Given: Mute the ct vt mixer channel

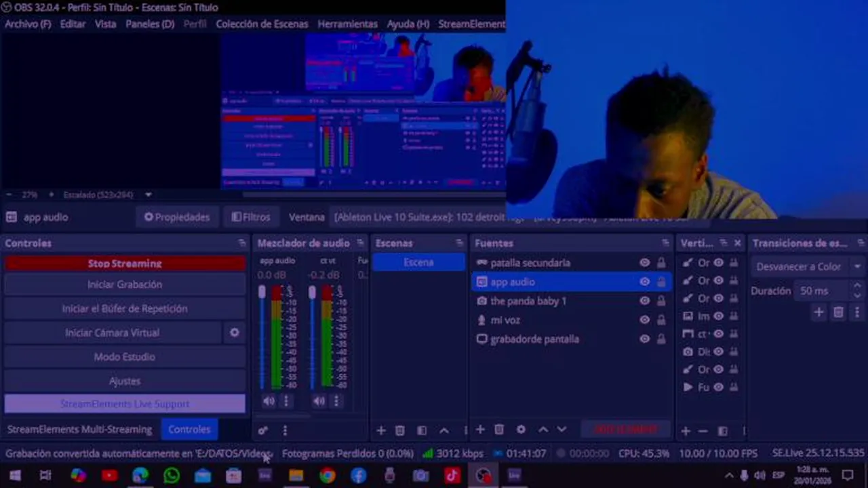Looking at the screenshot, I should [x=319, y=401].
